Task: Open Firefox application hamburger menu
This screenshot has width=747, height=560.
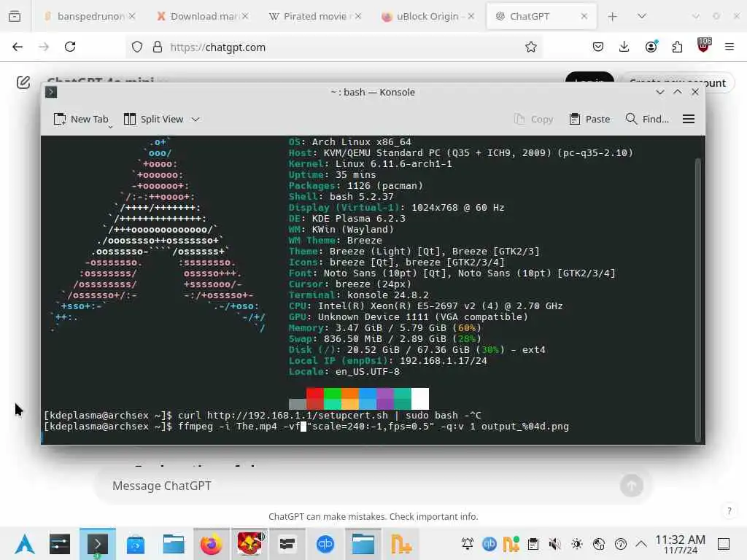Action: click(x=729, y=47)
